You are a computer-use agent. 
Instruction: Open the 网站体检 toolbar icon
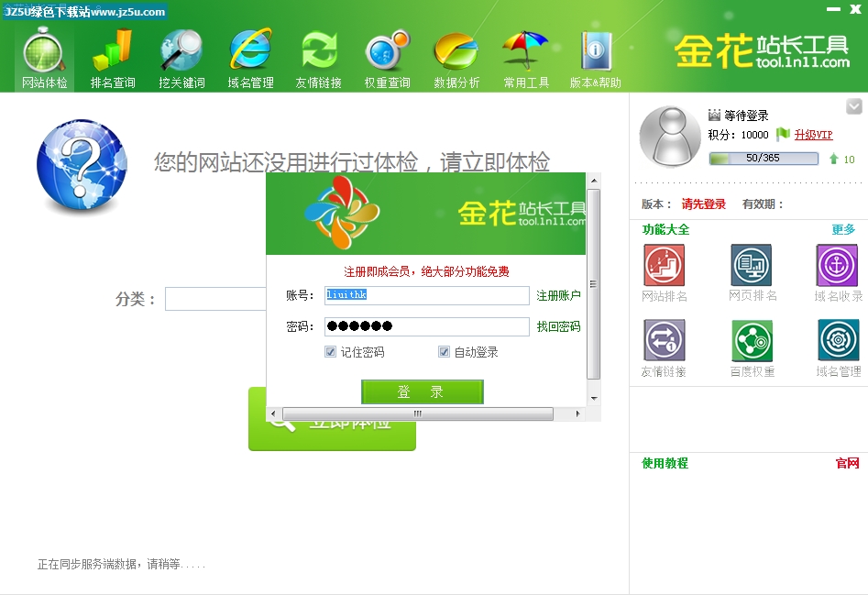pos(44,59)
